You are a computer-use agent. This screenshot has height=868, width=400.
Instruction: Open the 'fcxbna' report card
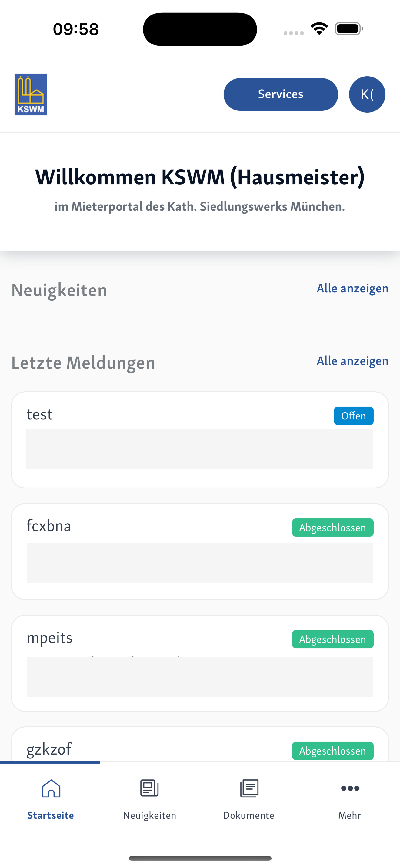pyautogui.click(x=200, y=552)
